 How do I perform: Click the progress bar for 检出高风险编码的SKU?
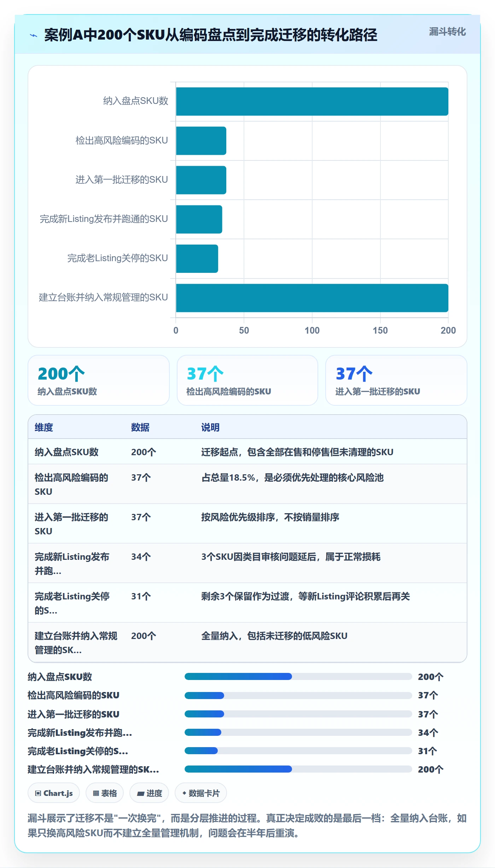[x=298, y=695]
